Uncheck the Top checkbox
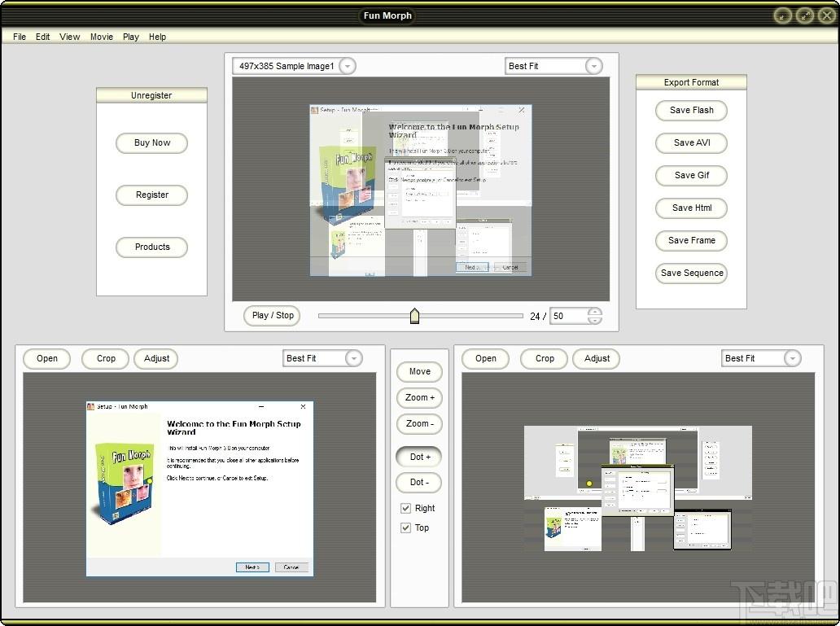The width and height of the screenshot is (840, 626). (405, 528)
